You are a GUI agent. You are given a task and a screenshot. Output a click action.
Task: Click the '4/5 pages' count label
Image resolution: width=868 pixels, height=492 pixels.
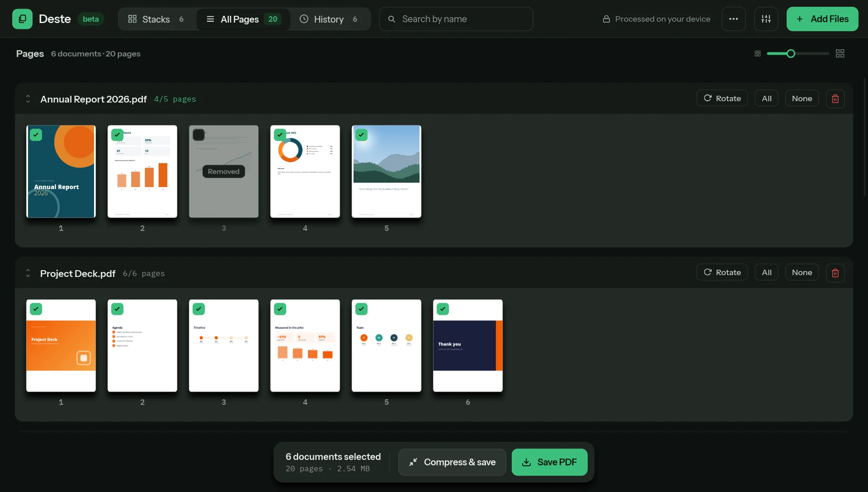(175, 99)
